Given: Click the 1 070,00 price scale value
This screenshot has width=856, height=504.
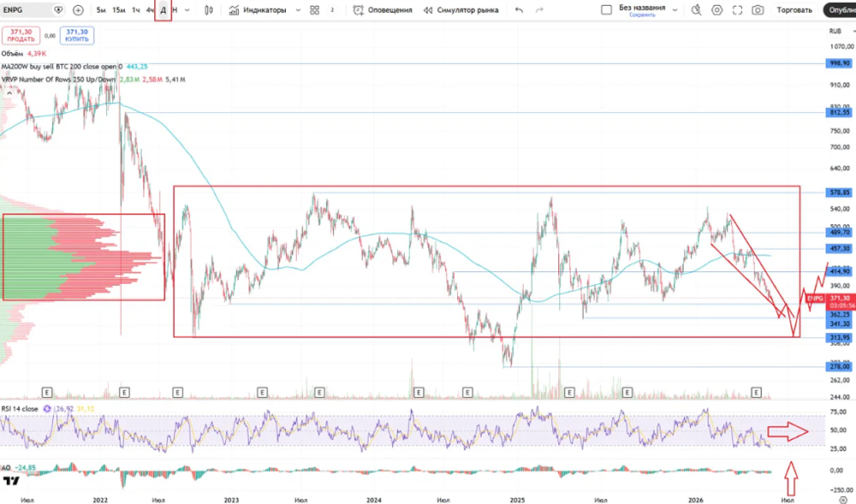Looking at the screenshot, I should point(841,47).
